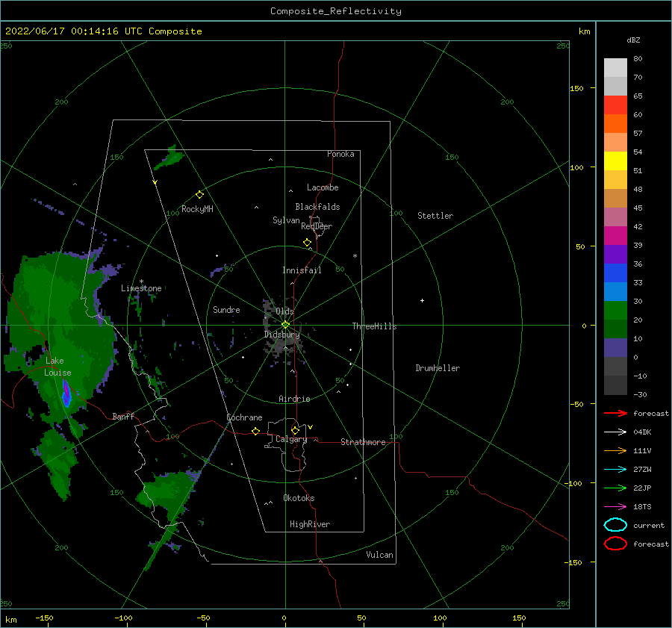Click blue-purple storm core near Lake Louise

(x=66, y=394)
